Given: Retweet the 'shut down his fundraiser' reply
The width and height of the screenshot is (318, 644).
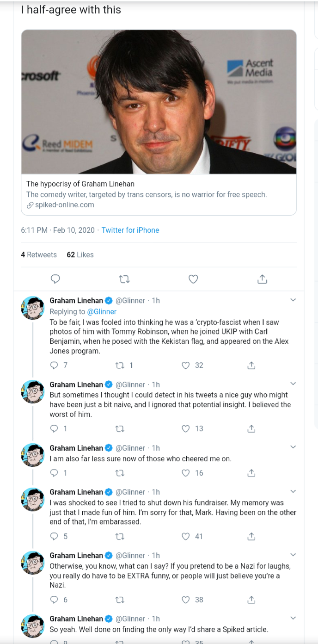Looking at the screenshot, I should tap(120, 537).
